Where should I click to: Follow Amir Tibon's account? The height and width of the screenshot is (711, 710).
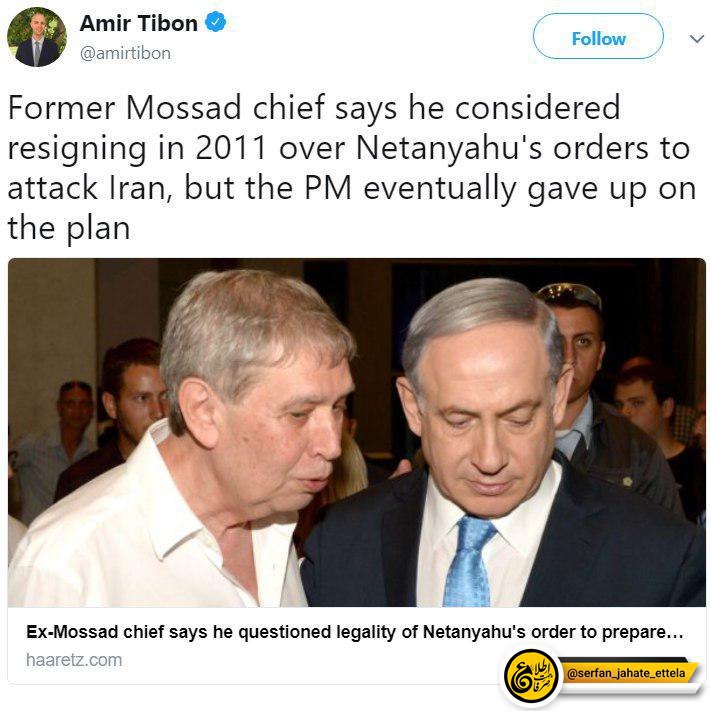[x=598, y=36]
